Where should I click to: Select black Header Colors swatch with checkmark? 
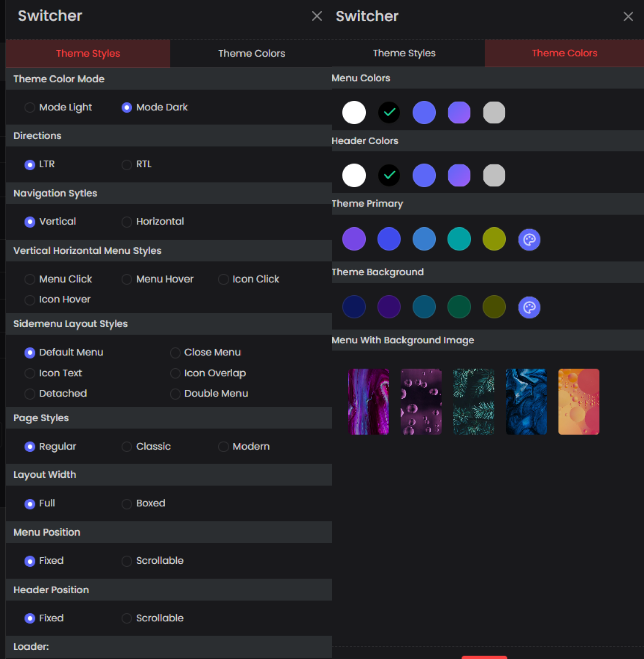click(x=389, y=175)
